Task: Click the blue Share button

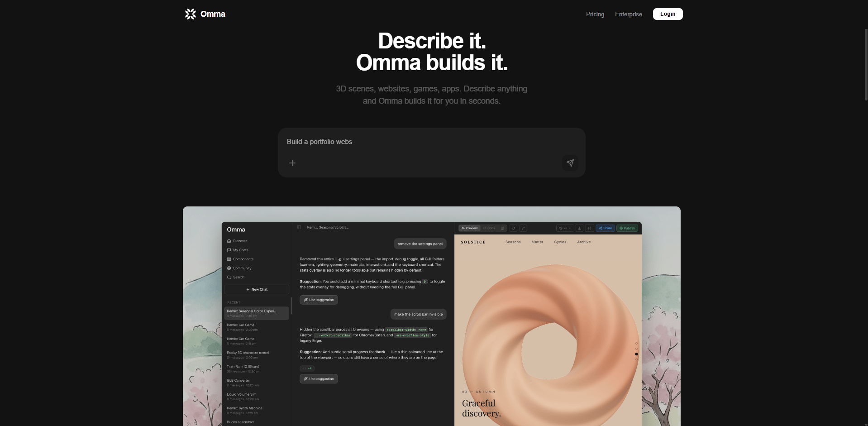Action: point(606,228)
